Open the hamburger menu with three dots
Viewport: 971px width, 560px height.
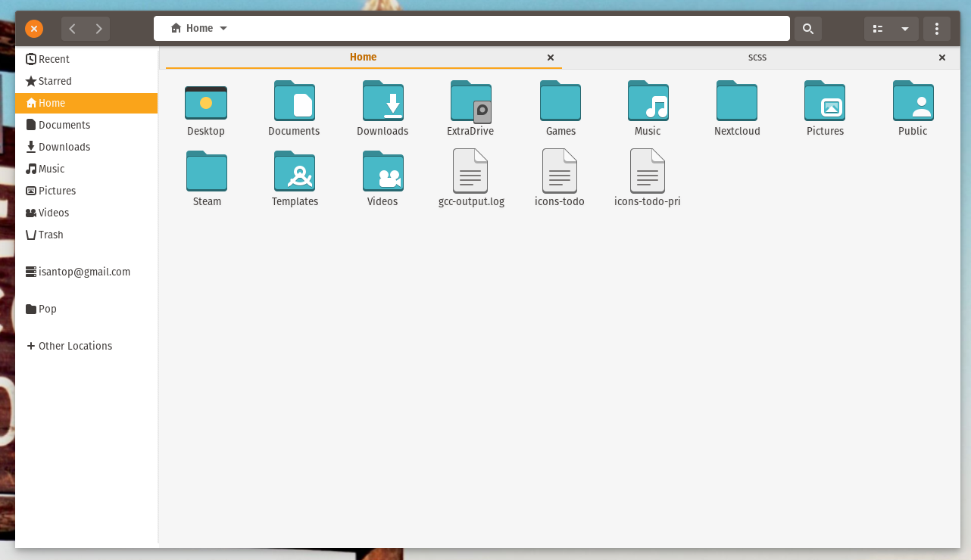pyautogui.click(x=937, y=28)
